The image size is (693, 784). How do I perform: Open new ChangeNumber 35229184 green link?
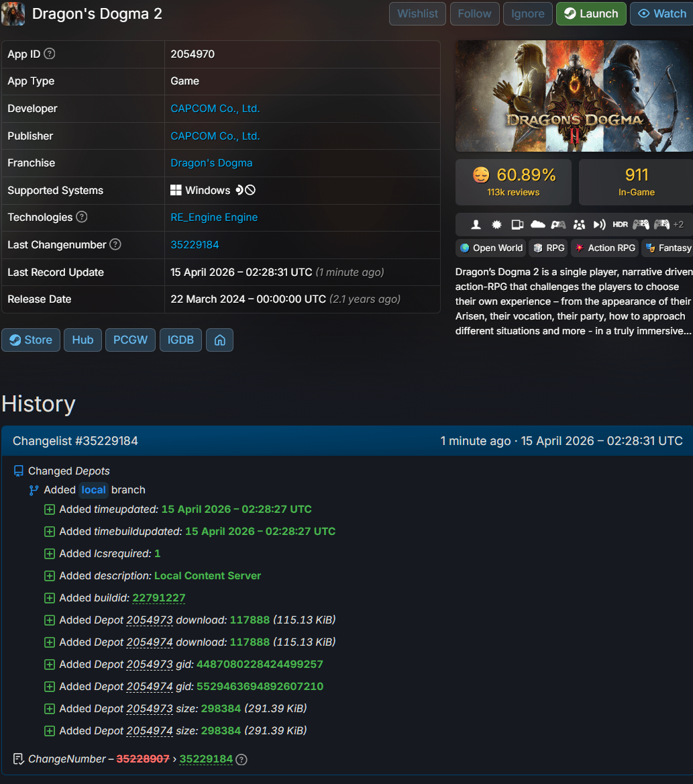pyautogui.click(x=206, y=759)
